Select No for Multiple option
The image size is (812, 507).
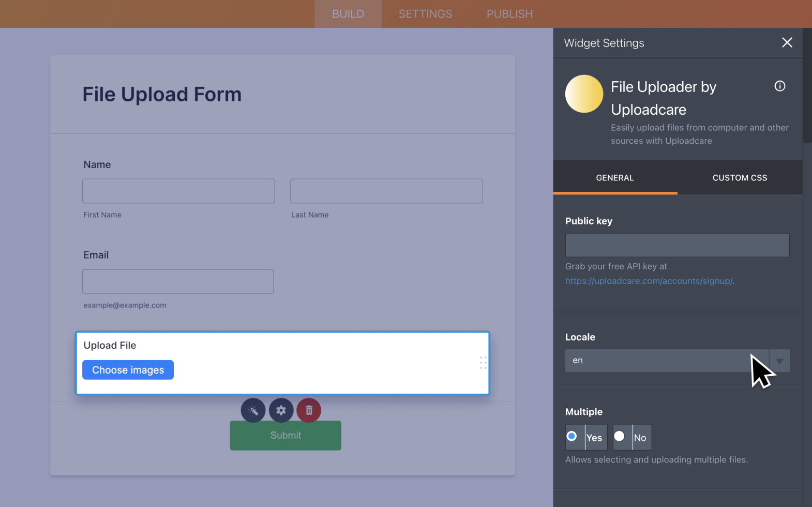(x=620, y=437)
